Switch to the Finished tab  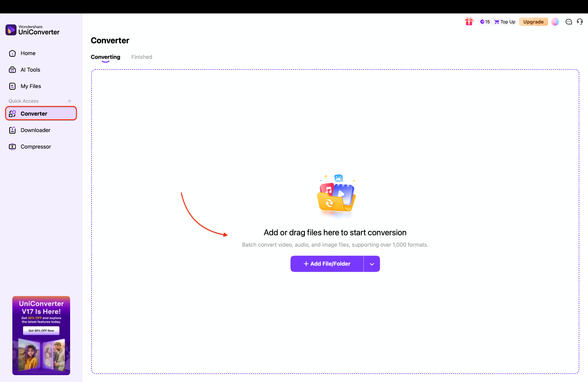[142, 57]
